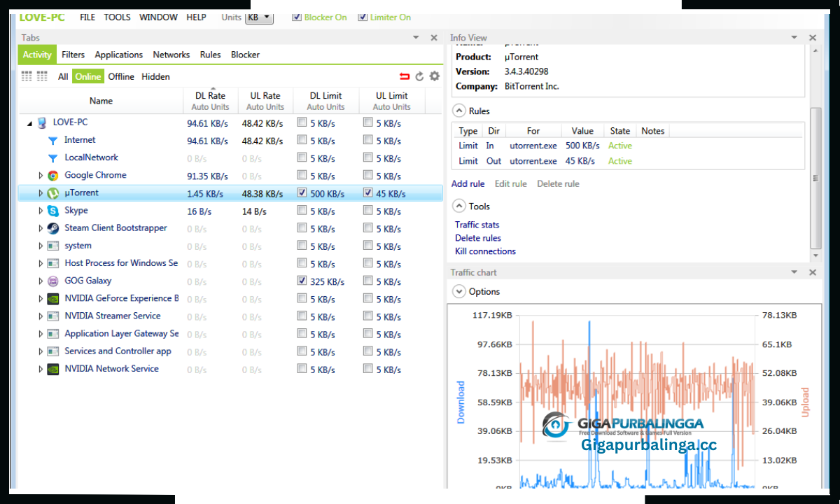Click the Host Process for Windows icon
The image size is (840, 504).
(x=52, y=263)
